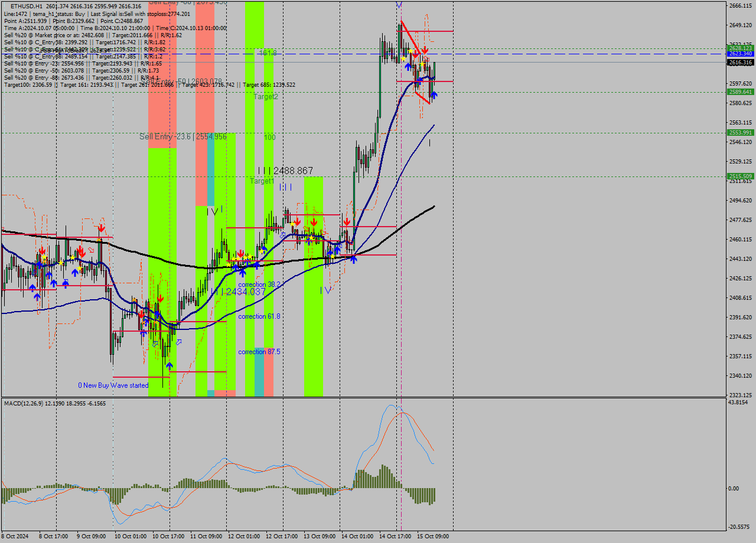Image resolution: width=756 pixels, height=543 pixels.
Task: Click the '15 Oct 09:00' time axis label
Action: pyautogui.click(x=433, y=537)
